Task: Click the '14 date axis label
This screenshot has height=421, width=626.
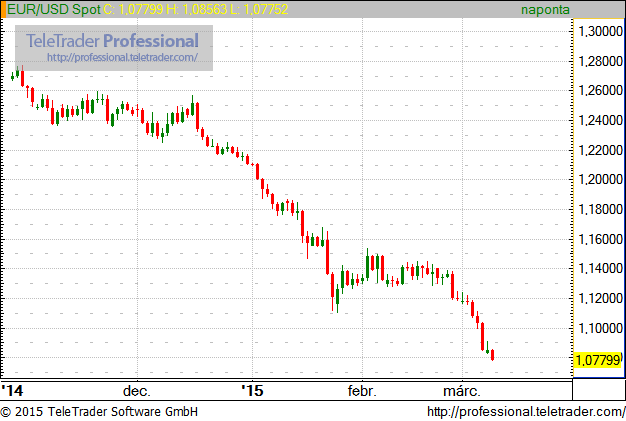Action: pyautogui.click(x=12, y=391)
